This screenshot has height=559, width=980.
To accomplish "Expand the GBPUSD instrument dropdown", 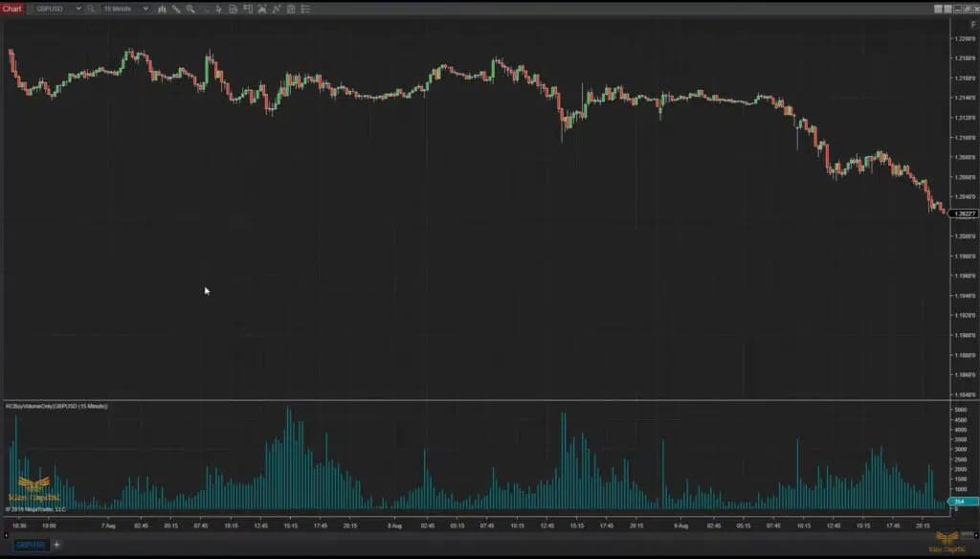I will tap(78, 9).
